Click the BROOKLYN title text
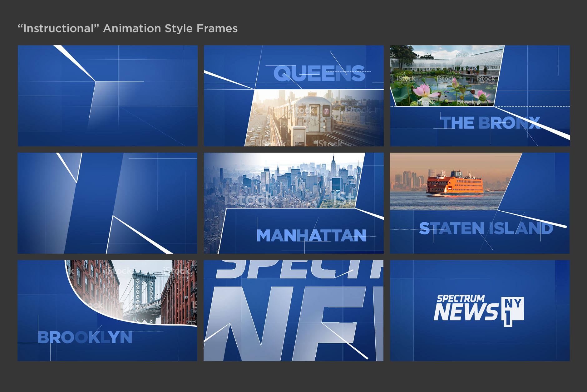 click(85, 337)
